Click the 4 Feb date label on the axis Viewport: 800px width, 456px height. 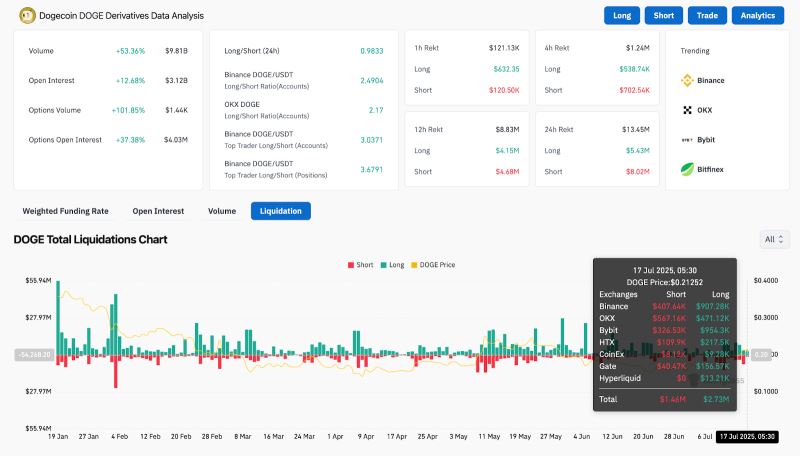[120, 437]
